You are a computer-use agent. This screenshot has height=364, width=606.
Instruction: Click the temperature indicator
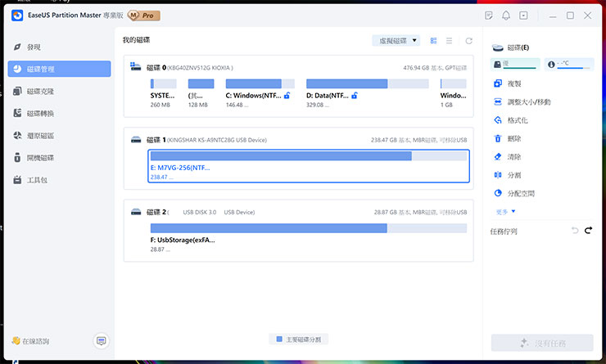point(569,64)
